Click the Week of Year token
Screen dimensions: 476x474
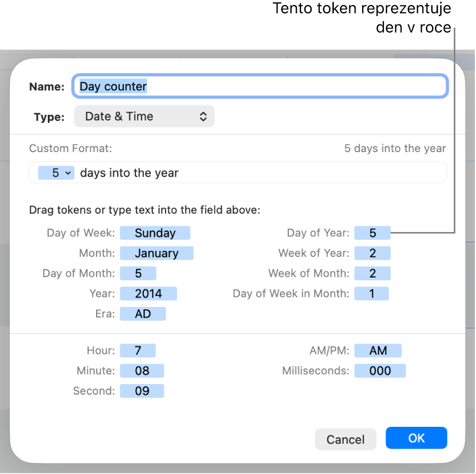pos(373,253)
